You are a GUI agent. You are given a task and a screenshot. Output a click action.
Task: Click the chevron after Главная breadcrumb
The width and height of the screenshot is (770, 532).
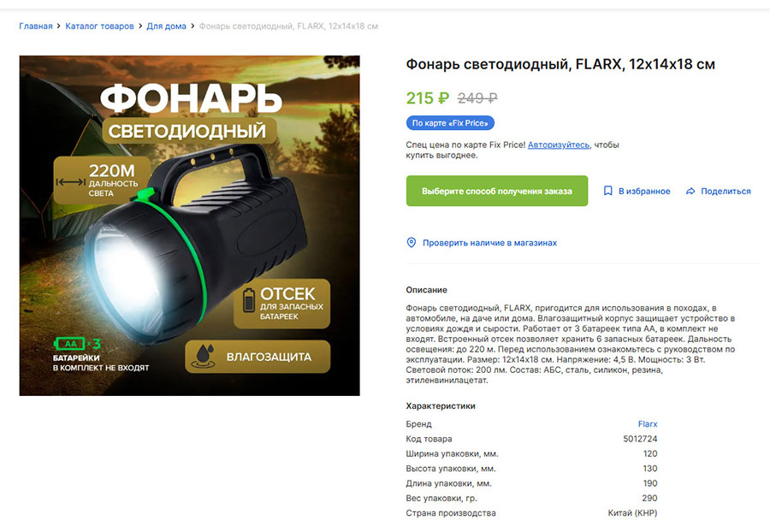click(59, 26)
